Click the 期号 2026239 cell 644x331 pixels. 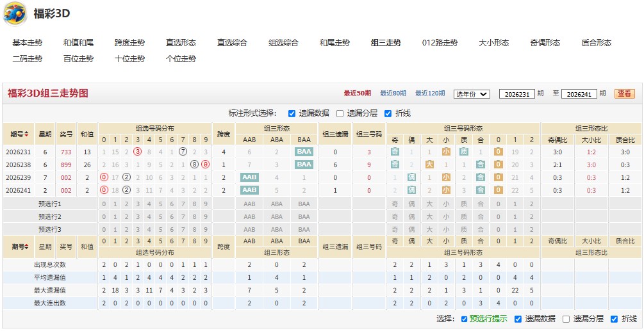[18, 177]
